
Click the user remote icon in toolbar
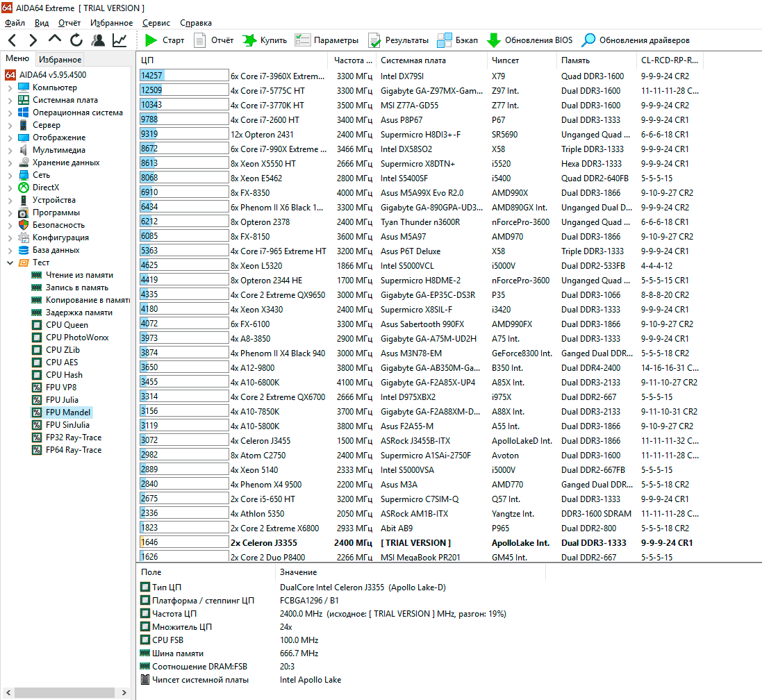click(98, 40)
